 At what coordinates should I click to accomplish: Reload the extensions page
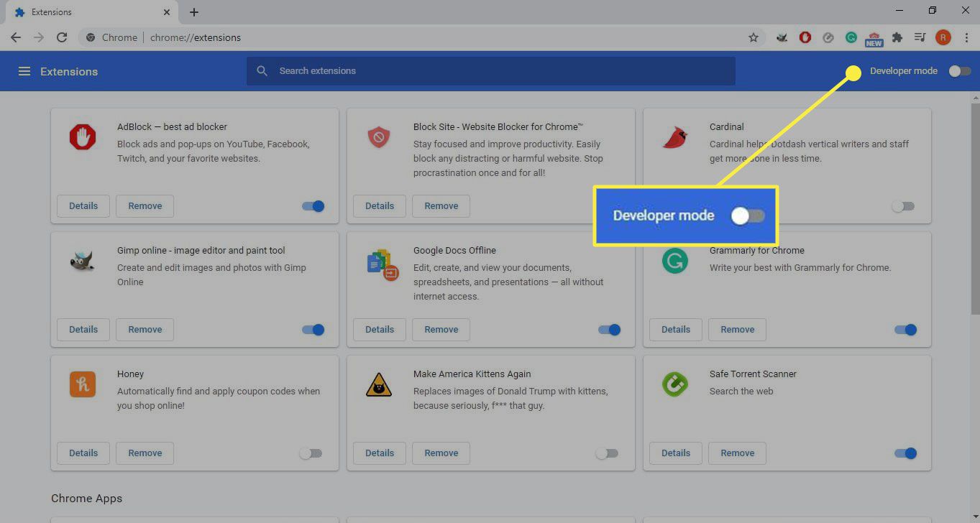click(62, 37)
